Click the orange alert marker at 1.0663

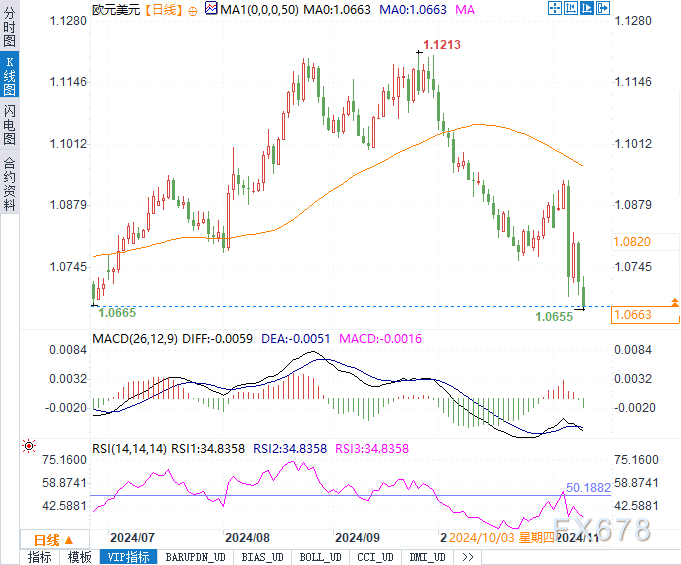(675, 301)
